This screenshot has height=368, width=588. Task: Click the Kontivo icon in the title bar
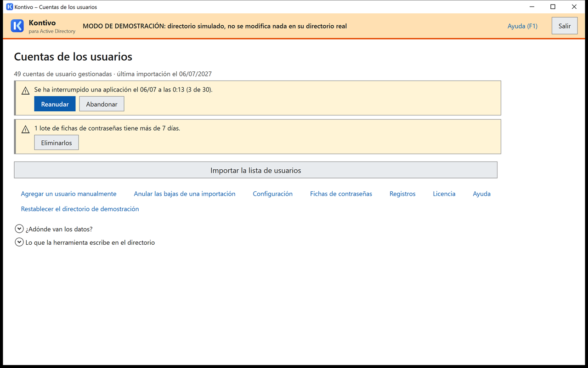9,7
